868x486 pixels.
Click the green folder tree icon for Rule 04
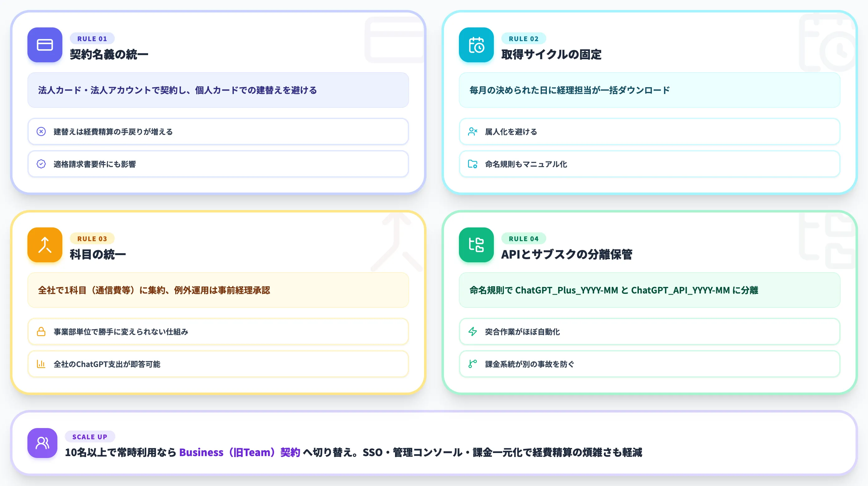click(476, 245)
